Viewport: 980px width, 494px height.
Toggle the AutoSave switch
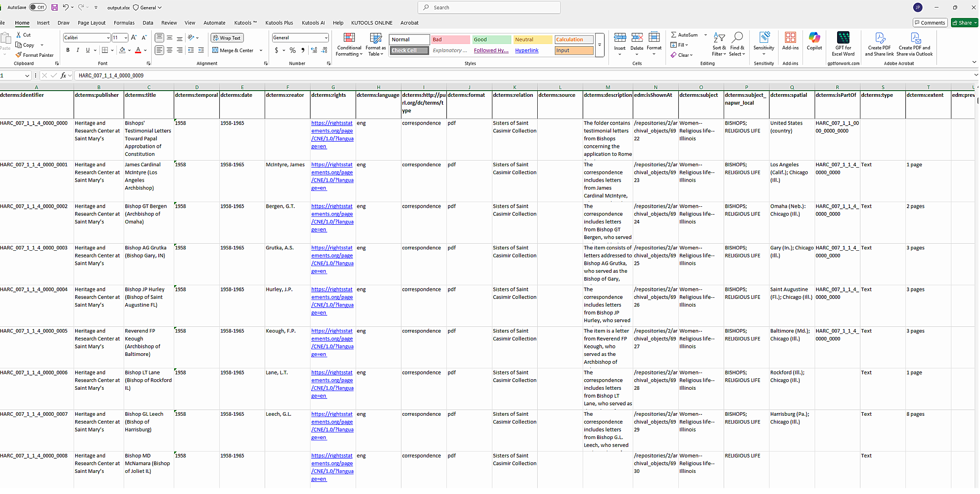click(x=38, y=7)
